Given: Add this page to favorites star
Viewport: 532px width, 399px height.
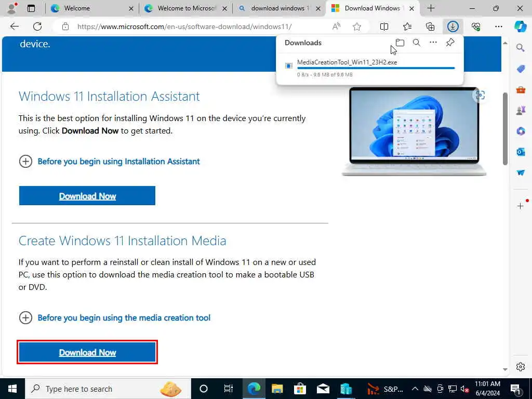Looking at the screenshot, I should point(356,26).
